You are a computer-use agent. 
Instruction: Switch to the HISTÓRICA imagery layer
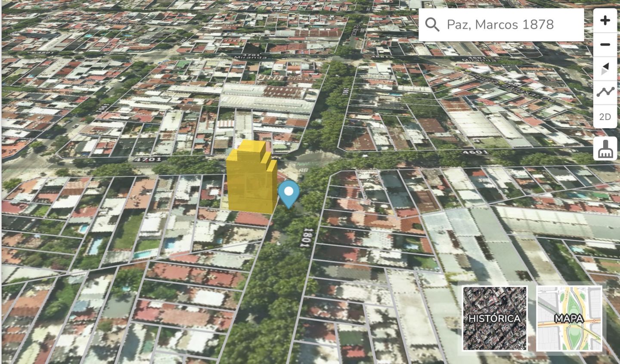point(495,318)
